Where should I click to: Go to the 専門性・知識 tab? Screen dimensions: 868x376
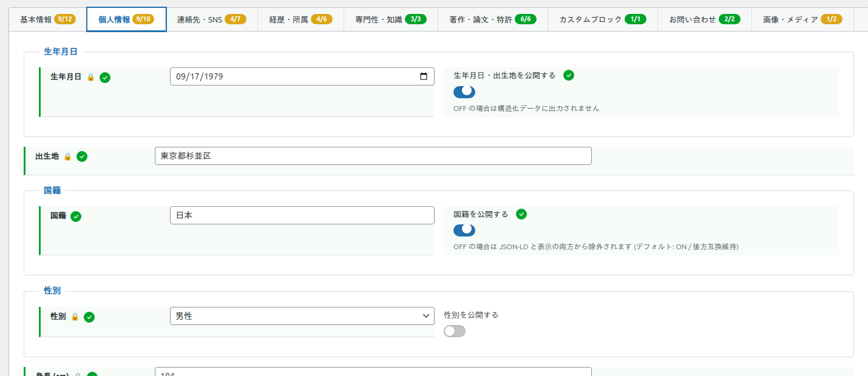pos(391,19)
